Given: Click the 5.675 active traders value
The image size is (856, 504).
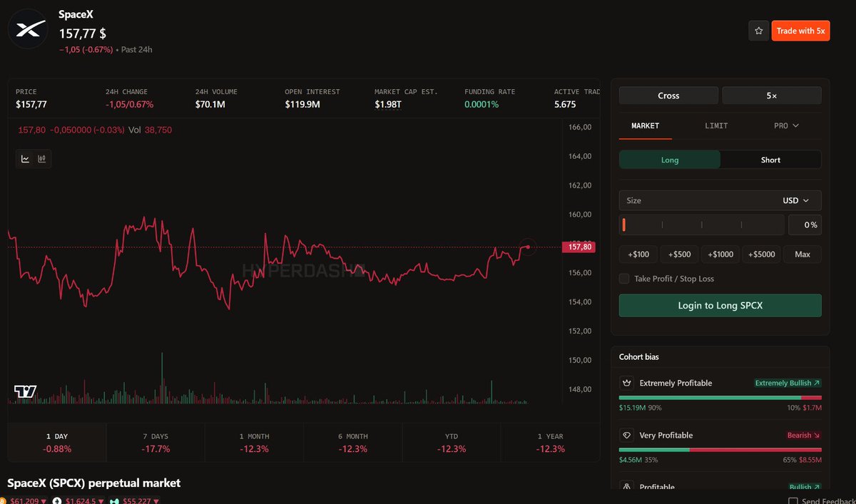Looking at the screenshot, I should click(565, 104).
